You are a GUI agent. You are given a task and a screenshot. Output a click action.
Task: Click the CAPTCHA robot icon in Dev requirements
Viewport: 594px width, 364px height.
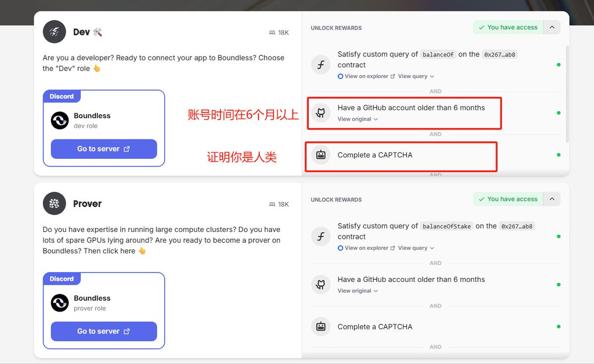(x=321, y=155)
